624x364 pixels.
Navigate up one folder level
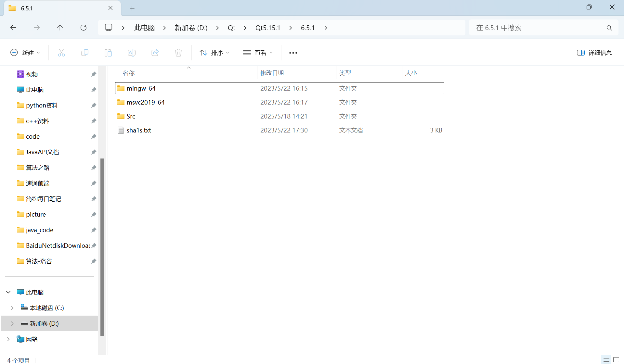[x=60, y=28]
